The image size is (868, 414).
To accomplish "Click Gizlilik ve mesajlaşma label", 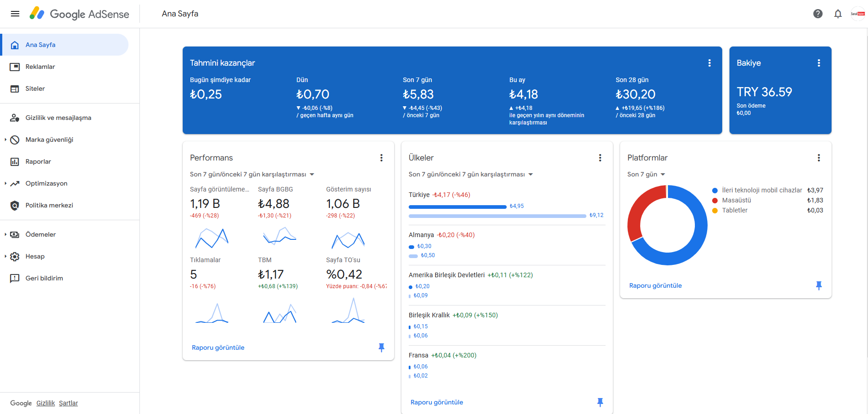I will (x=58, y=118).
